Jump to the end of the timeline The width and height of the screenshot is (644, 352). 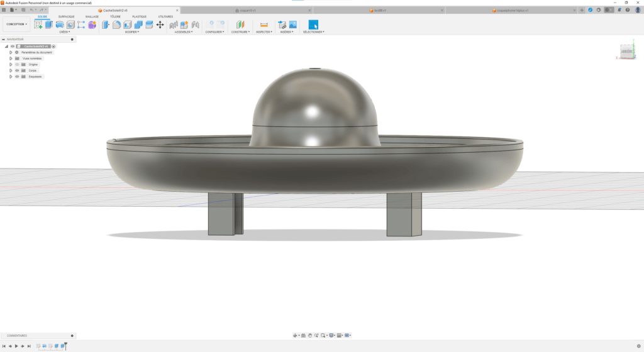click(x=29, y=346)
